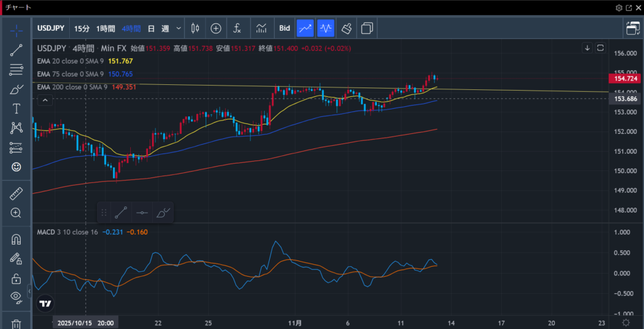This screenshot has height=329, width=644.
Task: Switch to the 1時間 timeframe
Action: point(106,28)
